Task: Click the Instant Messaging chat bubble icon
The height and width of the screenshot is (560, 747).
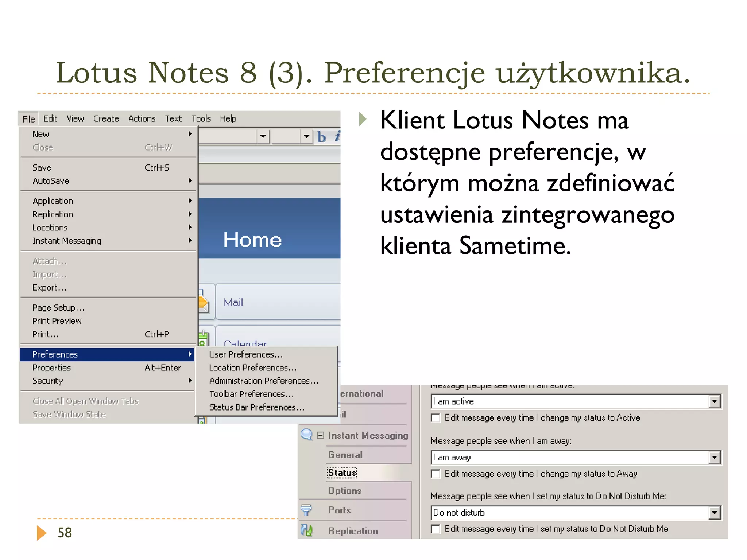Action: tap(307, 435)
